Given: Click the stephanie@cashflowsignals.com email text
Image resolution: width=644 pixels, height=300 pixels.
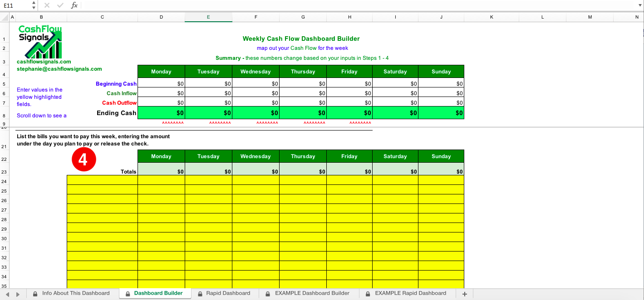Looking at the screenshot, I should tap(59, 68).
